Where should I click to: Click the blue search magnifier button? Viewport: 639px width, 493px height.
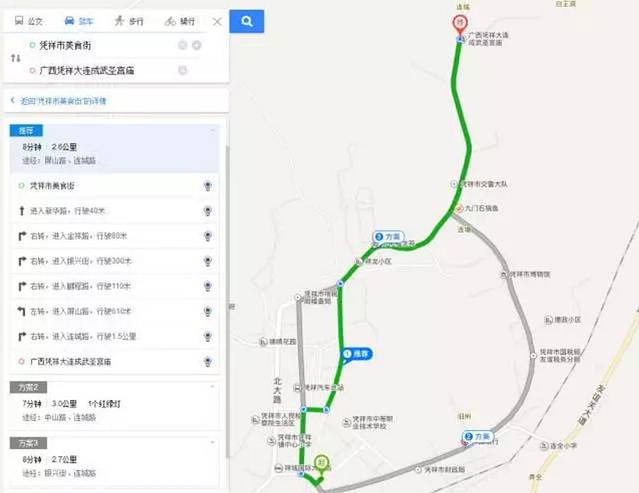[x=247, y=21]
